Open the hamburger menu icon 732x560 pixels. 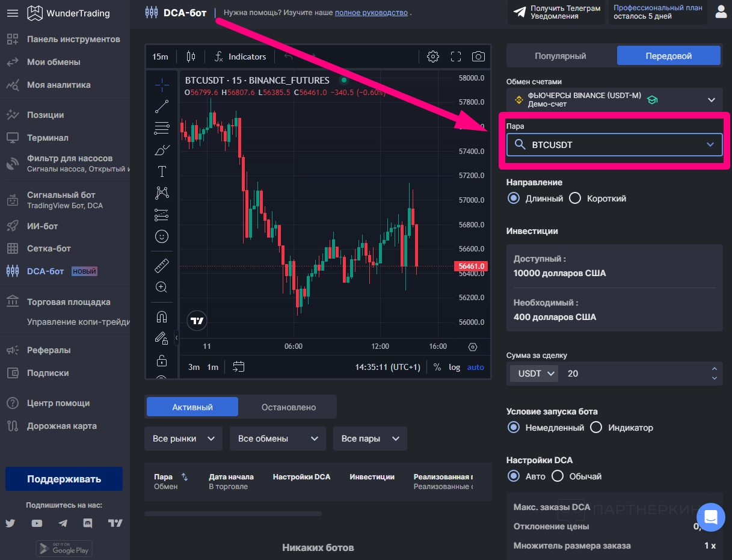12,13
